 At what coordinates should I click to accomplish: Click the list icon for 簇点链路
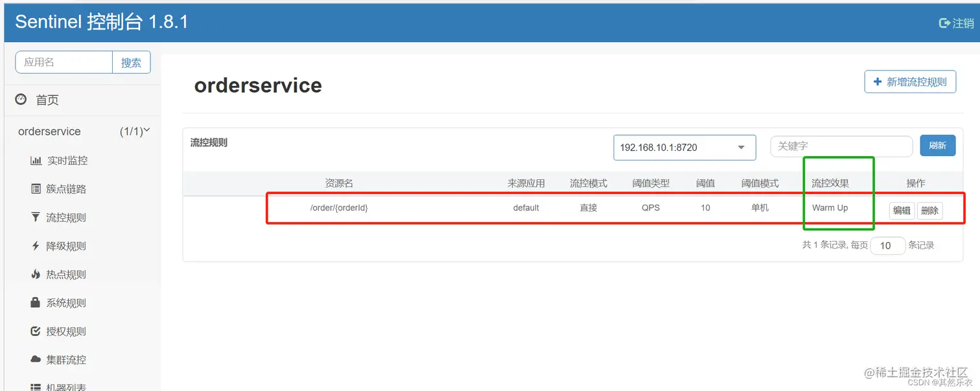(36, 189)
